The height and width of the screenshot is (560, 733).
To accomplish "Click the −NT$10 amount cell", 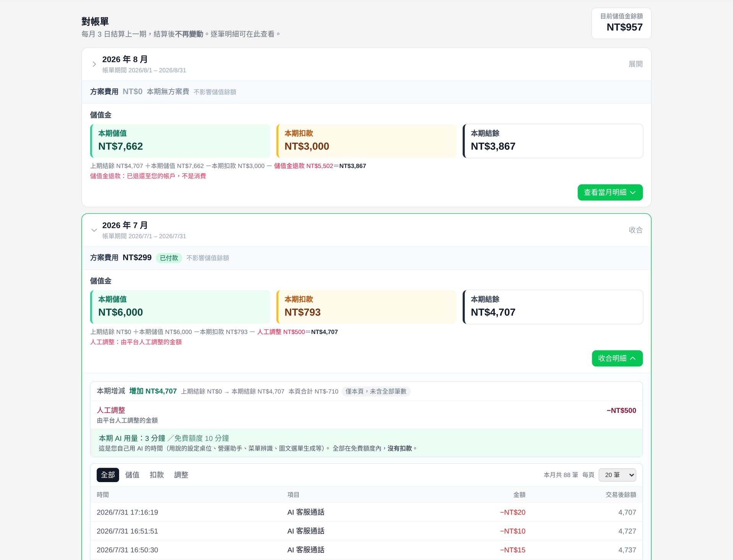I will pos(513,531).
